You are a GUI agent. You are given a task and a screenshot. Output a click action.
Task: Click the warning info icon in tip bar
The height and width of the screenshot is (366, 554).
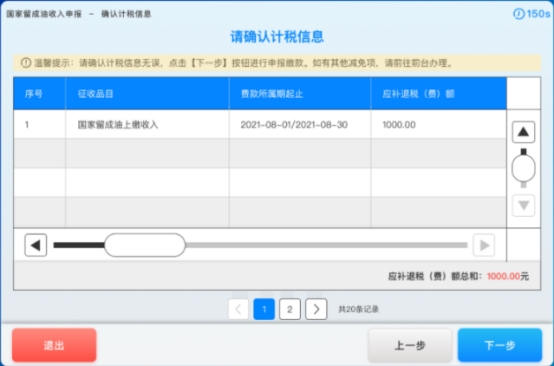tap(25, 63)
